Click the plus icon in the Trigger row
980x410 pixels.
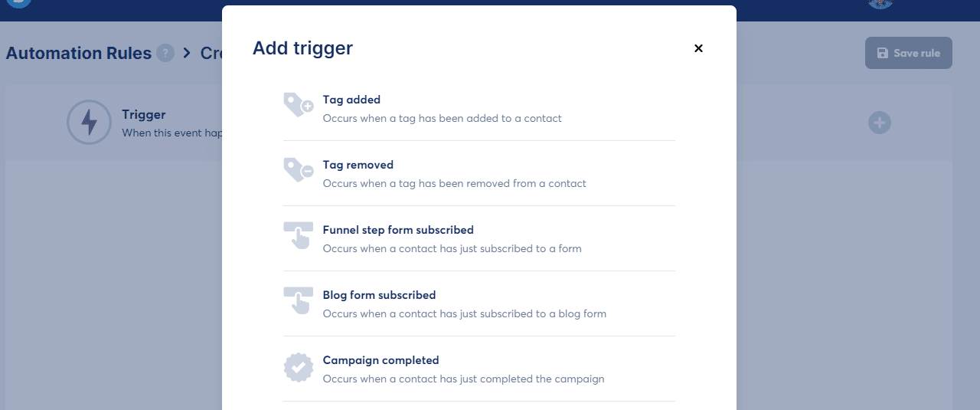click(880, 123)
